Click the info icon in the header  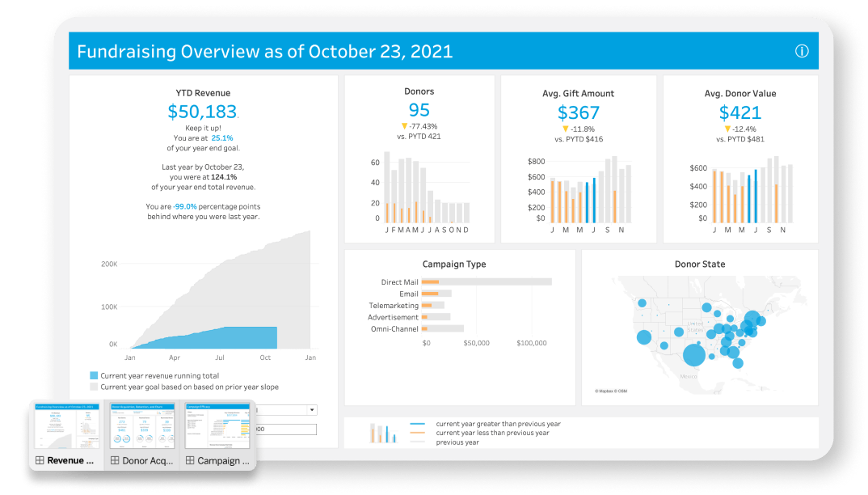coord(802,51)
